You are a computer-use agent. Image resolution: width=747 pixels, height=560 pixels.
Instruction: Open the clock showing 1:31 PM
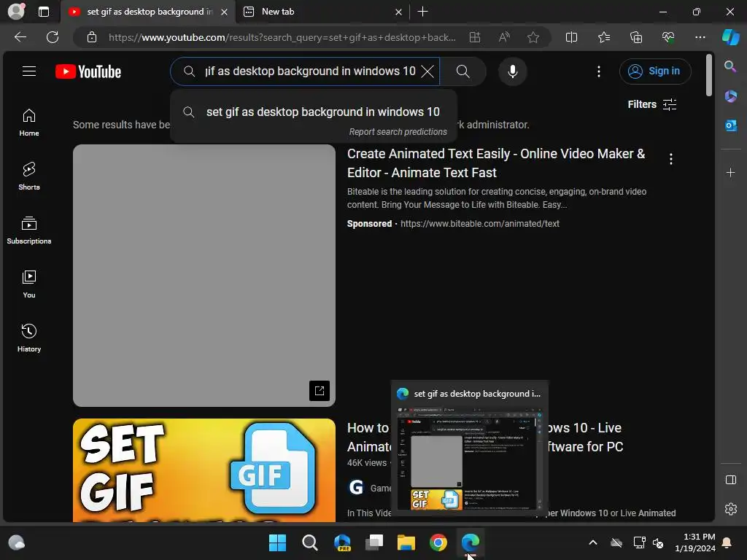click(695, 542)
